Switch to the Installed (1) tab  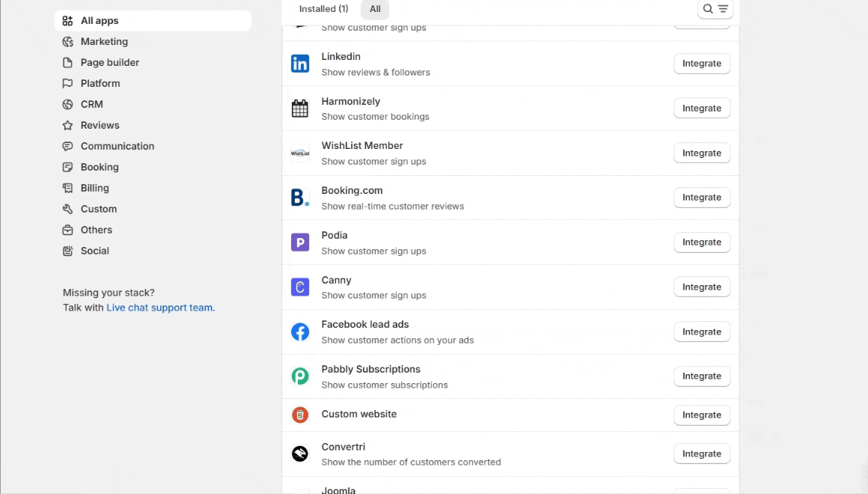[323, 9]
